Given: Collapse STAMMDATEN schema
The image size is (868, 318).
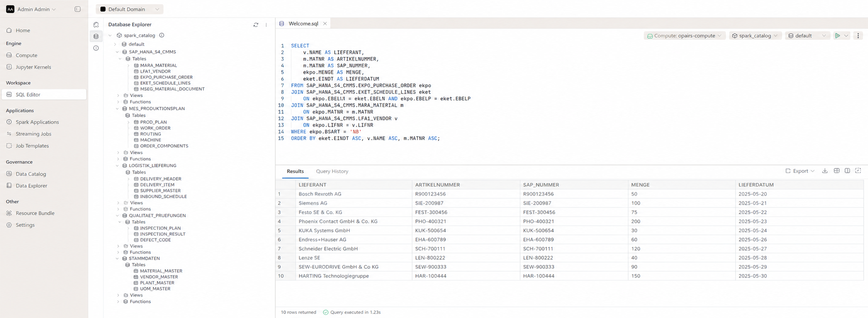Looking at the screenshot, I should [x=117, y=259].
